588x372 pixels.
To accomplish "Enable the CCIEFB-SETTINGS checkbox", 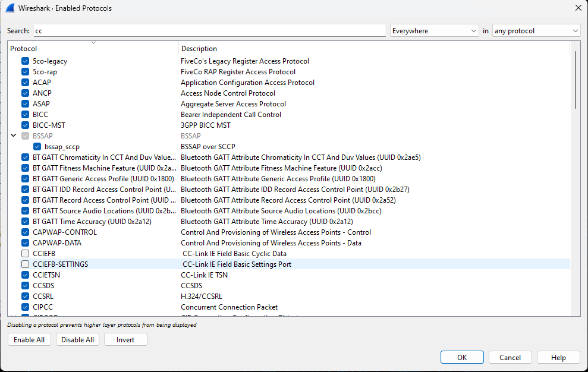I will [x=25, y=264].
